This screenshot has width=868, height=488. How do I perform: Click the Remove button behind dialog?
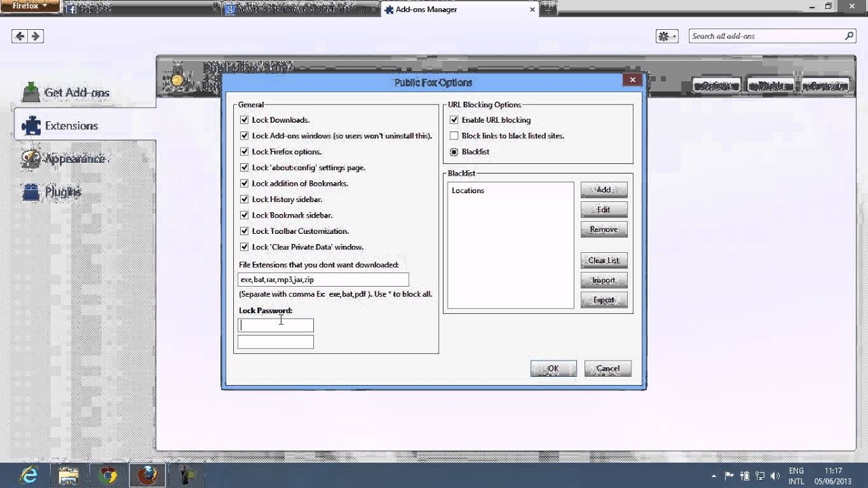(825, 85)
